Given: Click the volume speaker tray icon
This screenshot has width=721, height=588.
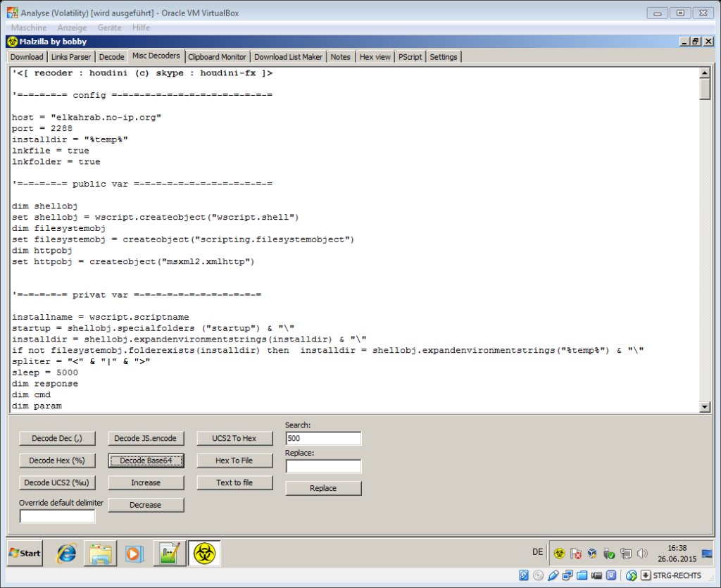Looking at the screenshot, I should click(642, 553).
